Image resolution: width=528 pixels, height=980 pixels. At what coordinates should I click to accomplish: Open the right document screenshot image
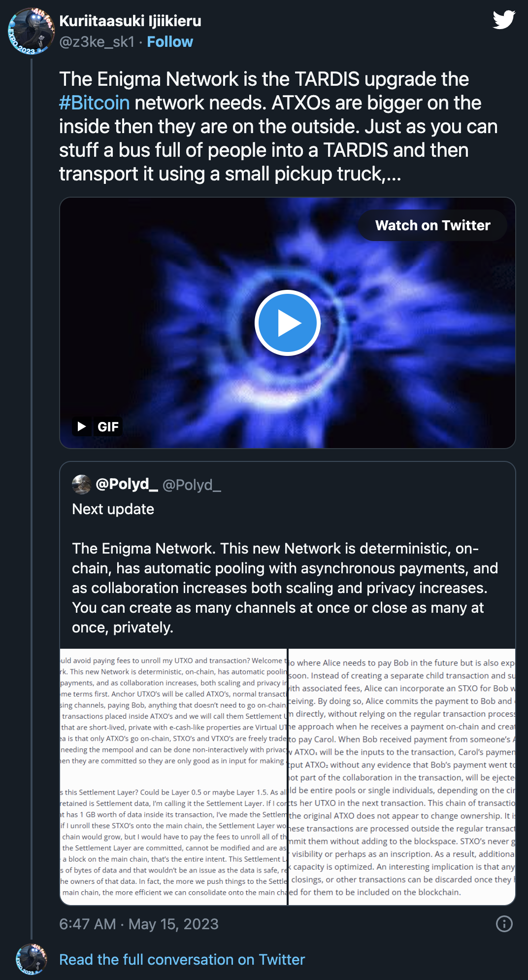pos(402,776)
